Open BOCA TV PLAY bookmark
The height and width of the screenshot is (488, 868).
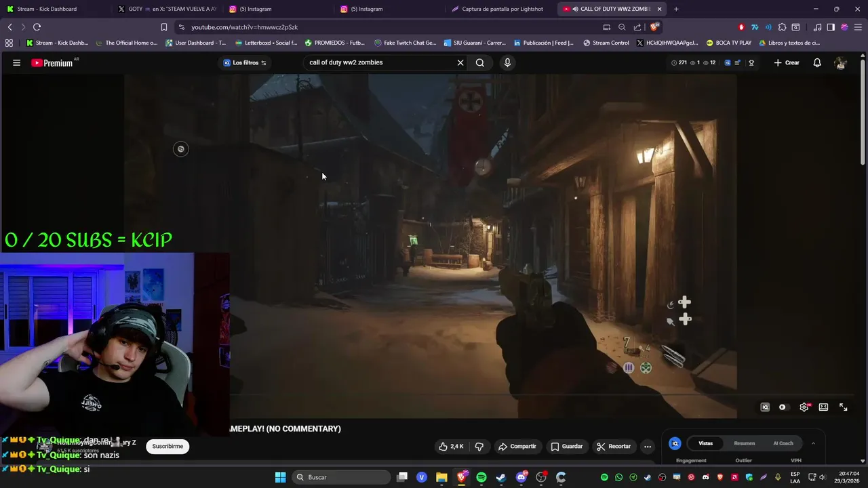(x=728, y=43)
